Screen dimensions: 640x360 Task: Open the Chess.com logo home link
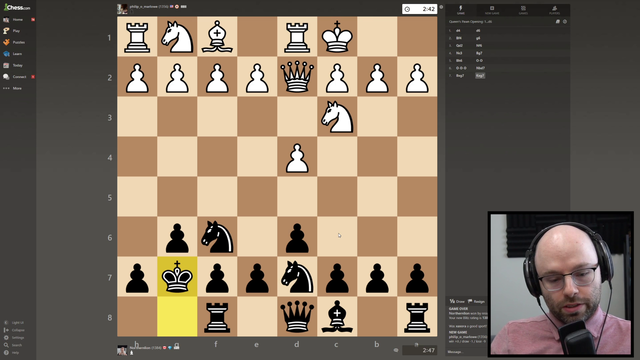pos(17,7)
